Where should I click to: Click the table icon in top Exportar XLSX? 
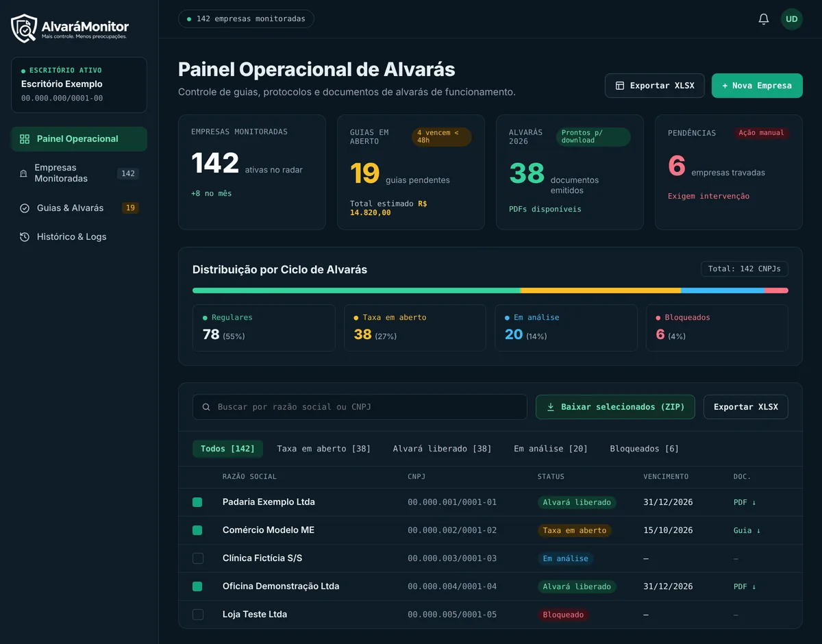(620, 86)
